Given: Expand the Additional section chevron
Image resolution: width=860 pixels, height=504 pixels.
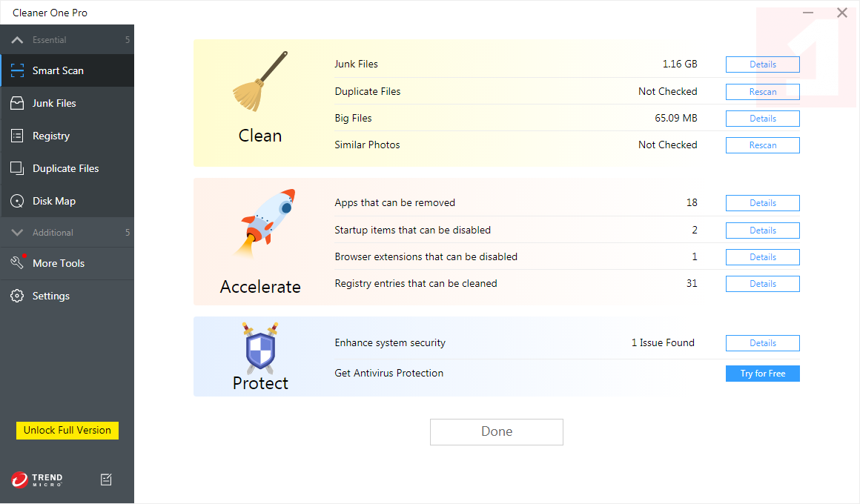Looking at the screenshot, I should point(17,233).
